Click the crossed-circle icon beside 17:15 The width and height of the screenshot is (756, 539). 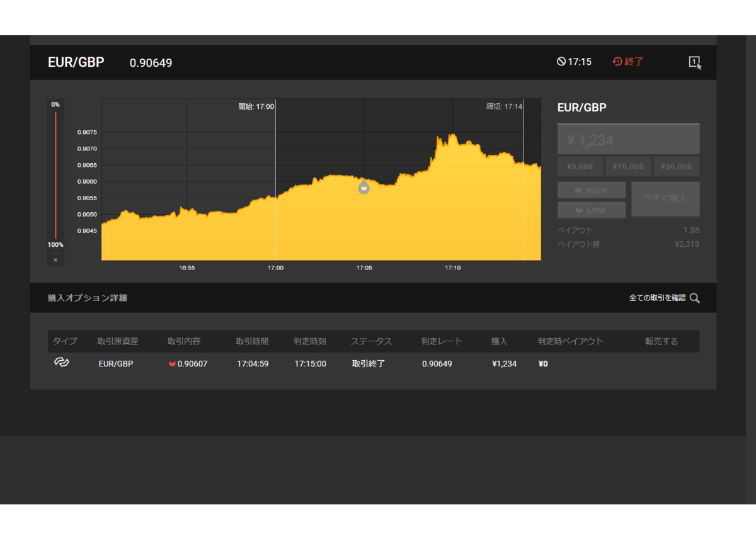point(561,62)
